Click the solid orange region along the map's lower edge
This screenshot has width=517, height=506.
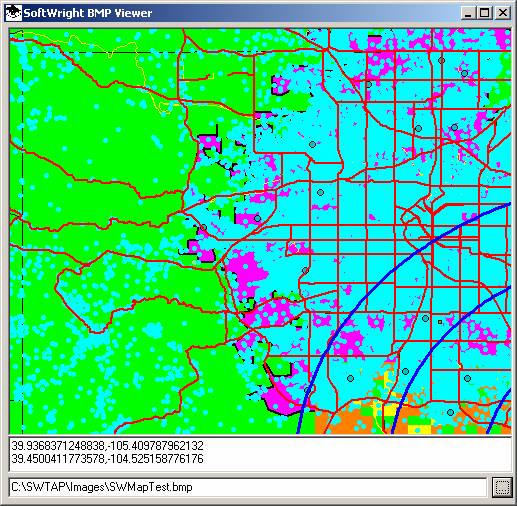click(333, 423)
